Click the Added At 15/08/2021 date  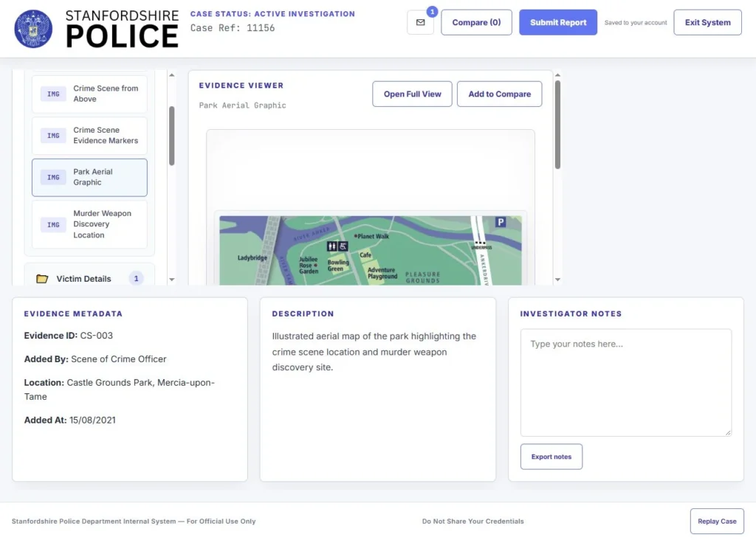pos(70,420)
